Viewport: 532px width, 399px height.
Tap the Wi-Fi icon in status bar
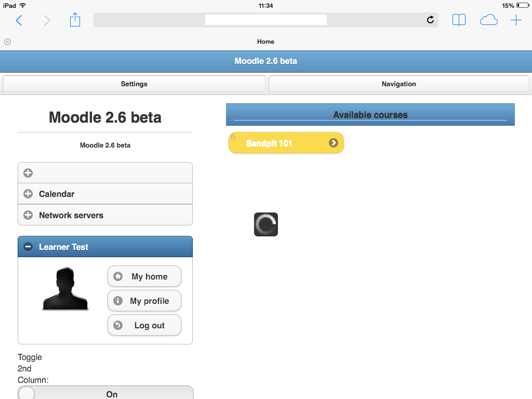tap(22, 5)
